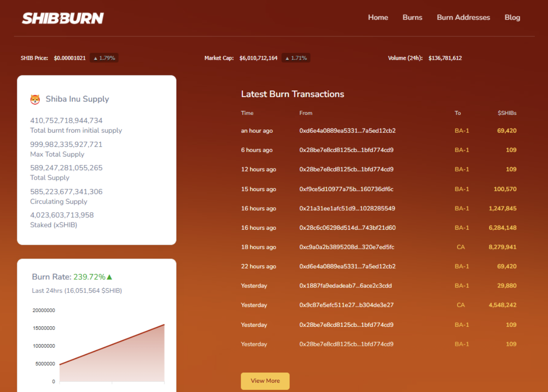
Task: Open address 0x9c87e5efc511e27...b304de3e27
Action: coord(346,305)
